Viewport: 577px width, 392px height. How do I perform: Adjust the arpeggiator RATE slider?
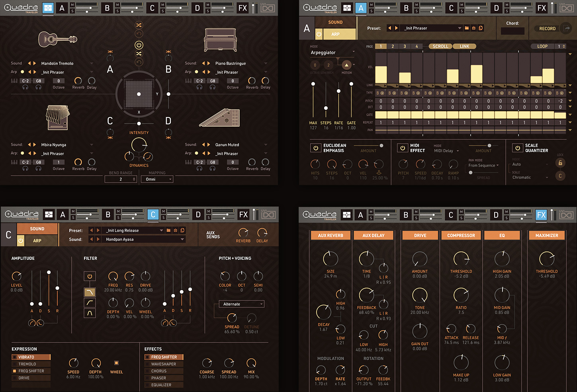(x=338, y=92)
